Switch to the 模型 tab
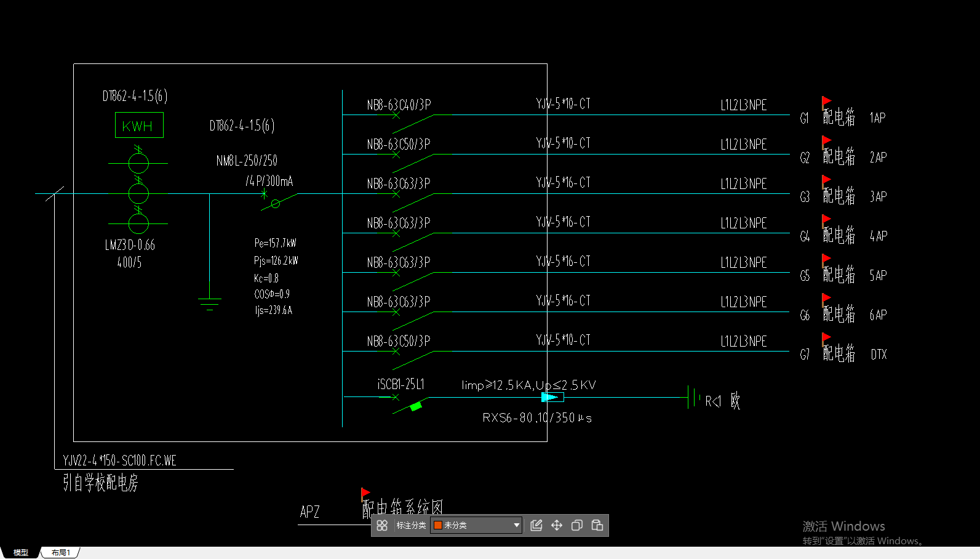 (21, 552)
